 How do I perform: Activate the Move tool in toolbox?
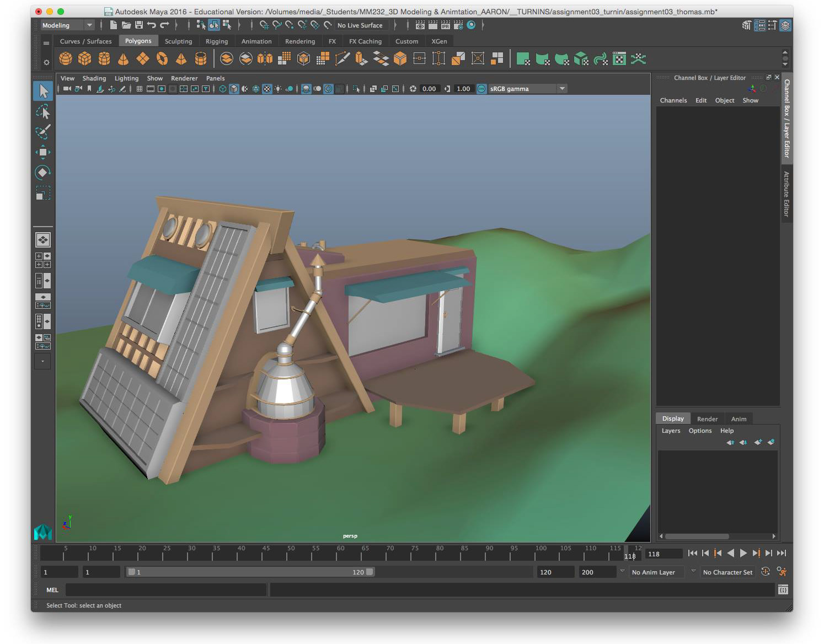(43, 152)
